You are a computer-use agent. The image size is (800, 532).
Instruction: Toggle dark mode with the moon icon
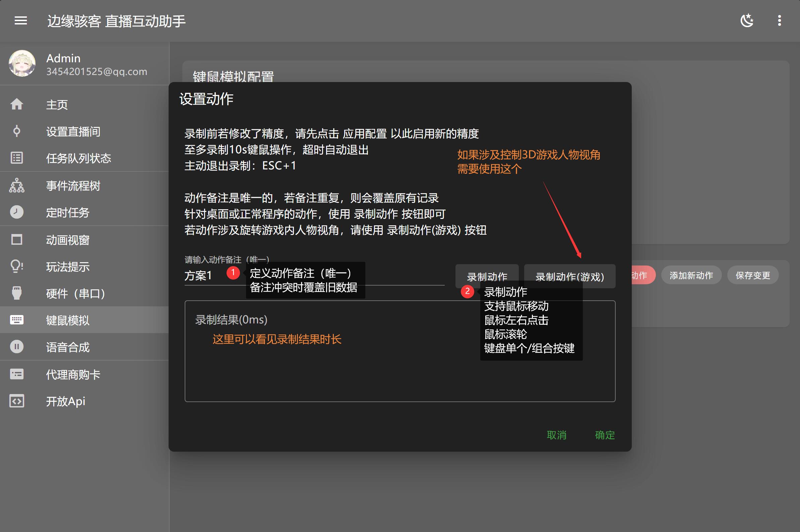pos(747,21)
